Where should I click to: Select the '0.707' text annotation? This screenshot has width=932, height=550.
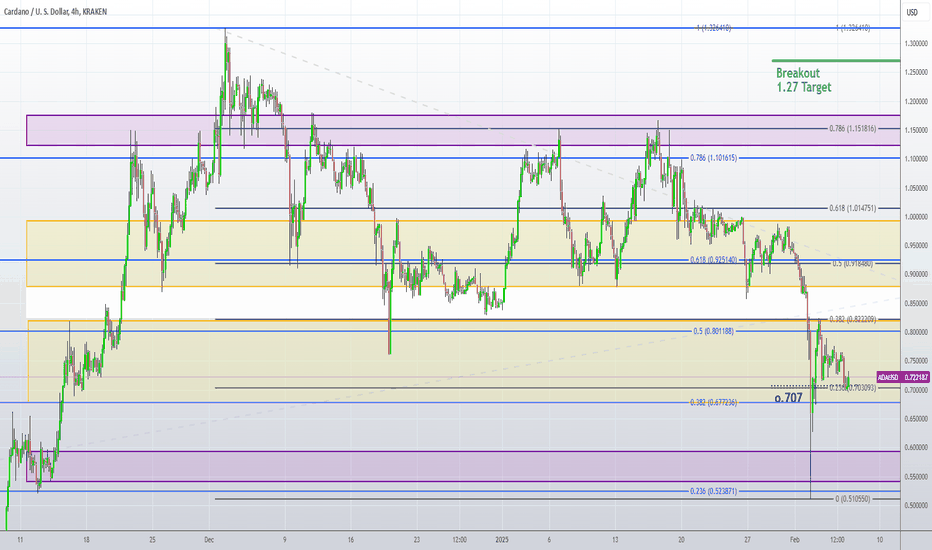point(789,398)
